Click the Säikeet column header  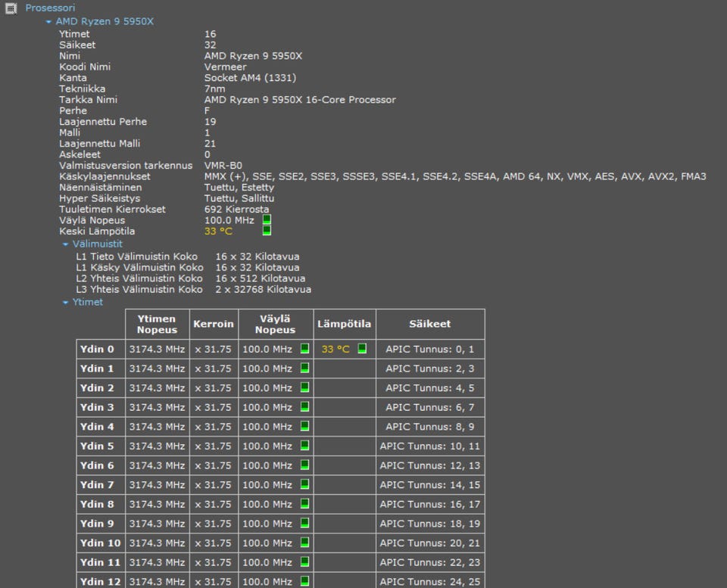tap(429, 324)
